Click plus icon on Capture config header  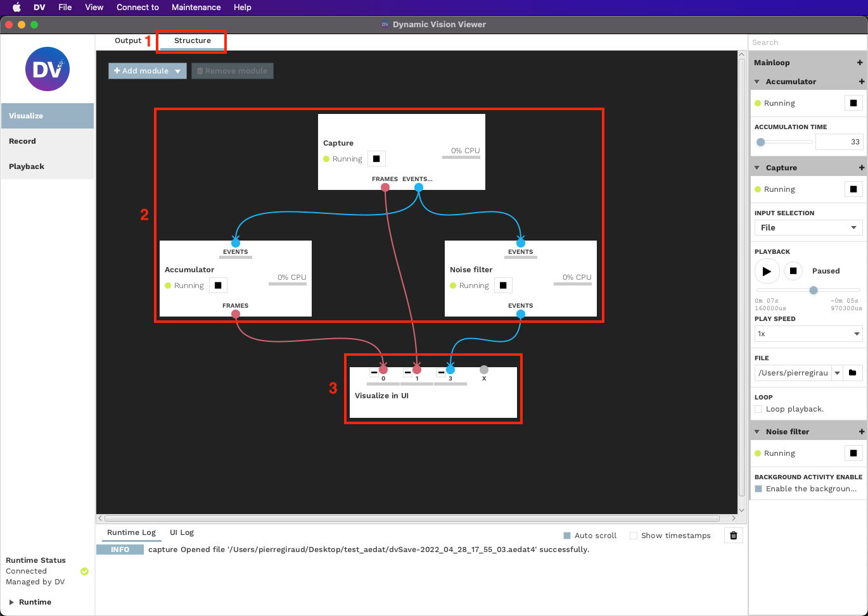click(x=861, y=168)
